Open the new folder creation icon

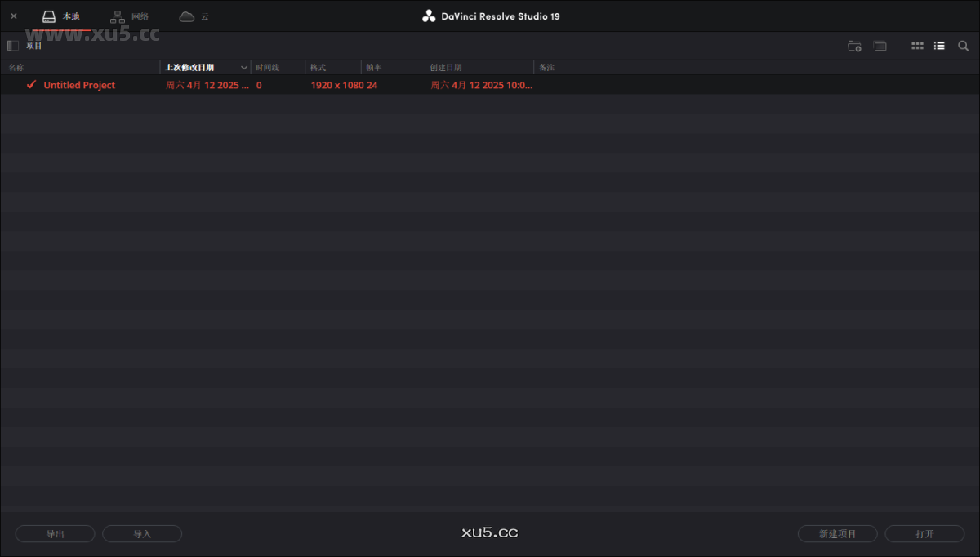tap(854, 47)
